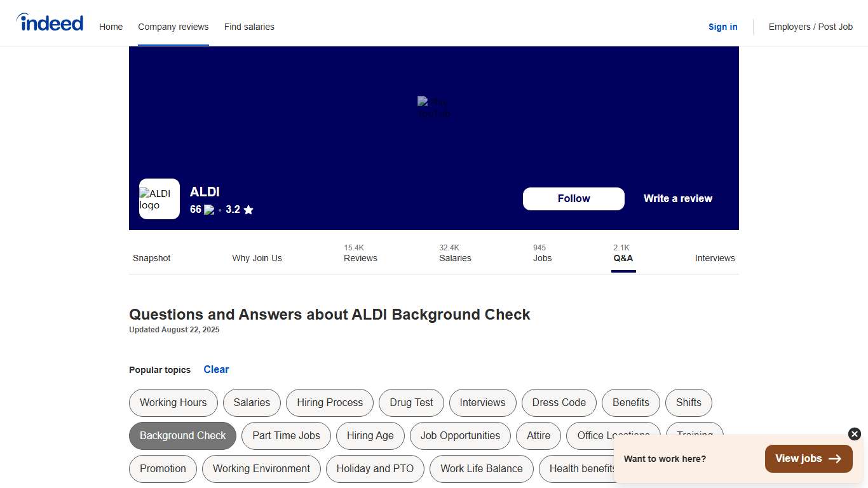Toggle the Background Check topic filter off
Screen dimensions: 868x488
click(182, 436)
